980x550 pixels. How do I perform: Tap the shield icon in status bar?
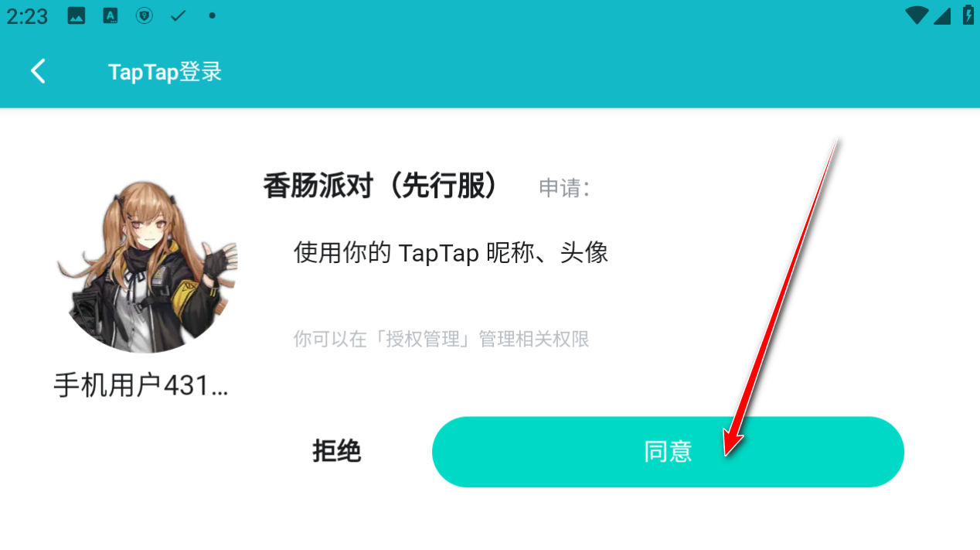pyautogui.click(x=145, y=15)
